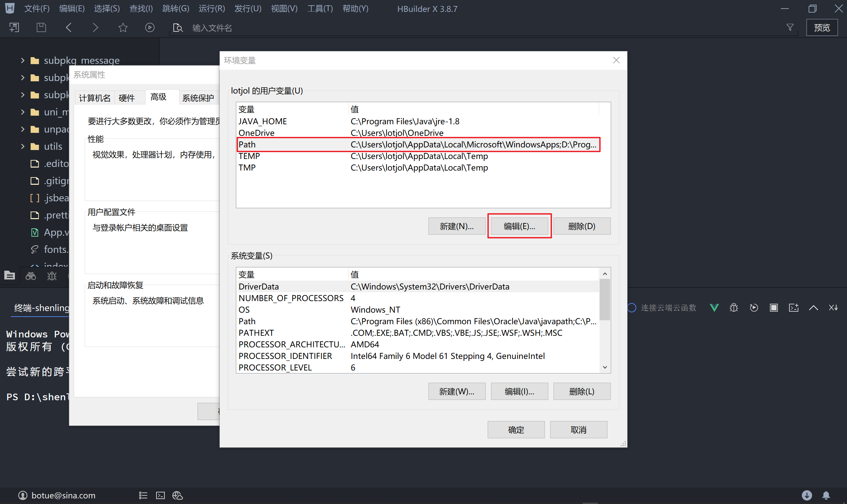Click the save file toolbar icon
This screenshot has width=847, height=504.
point(41,27)
